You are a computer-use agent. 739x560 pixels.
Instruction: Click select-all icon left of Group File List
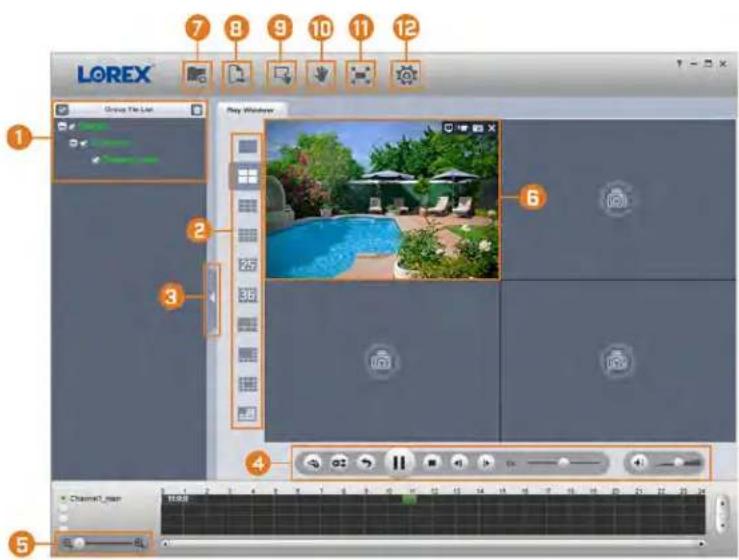(62, 110)
